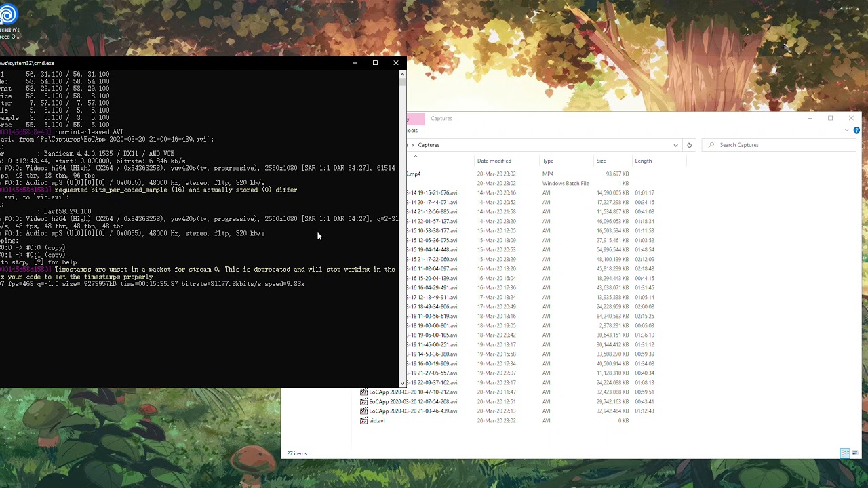Click the Explorer help question mark icon
Screen dimensions: 868x488
(x=856, y=131)
